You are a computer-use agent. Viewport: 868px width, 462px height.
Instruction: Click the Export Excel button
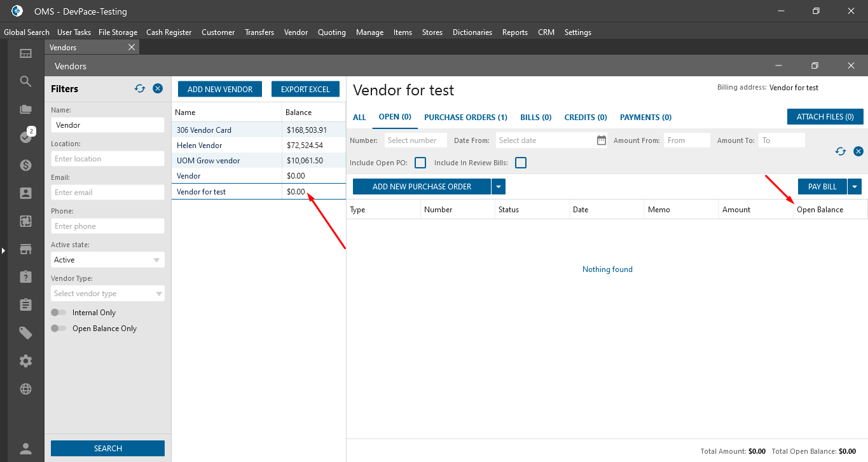tap(305, 90)
